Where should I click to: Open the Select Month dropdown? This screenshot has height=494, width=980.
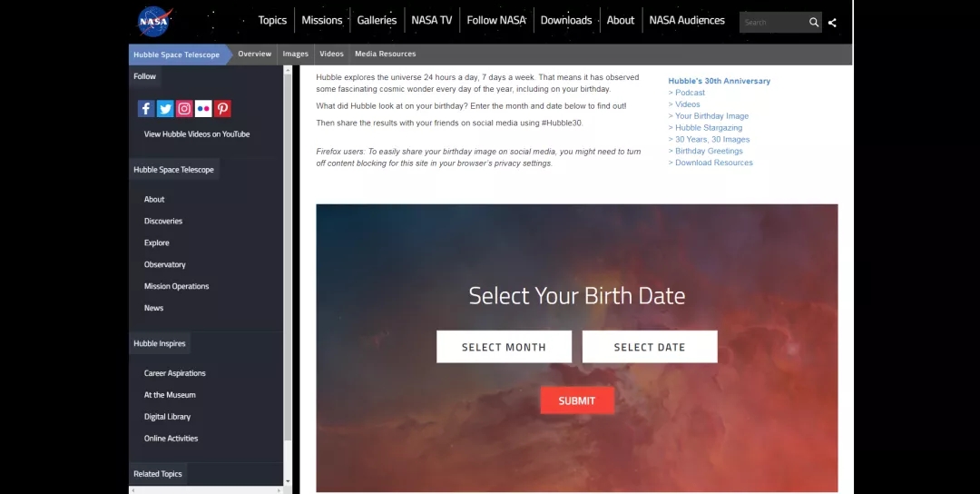(x=504, y=346)
